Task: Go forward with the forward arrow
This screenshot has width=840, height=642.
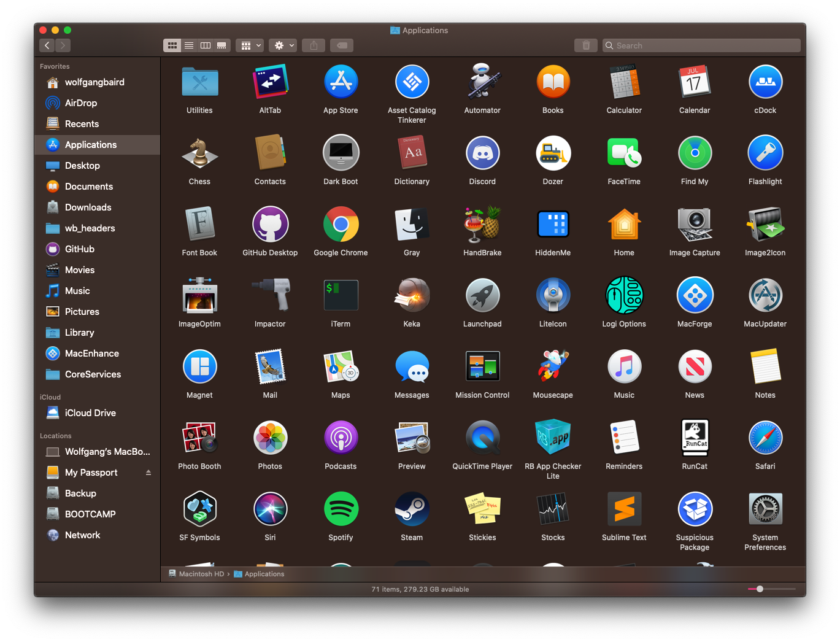Action: pyautogui.click(x=63, y=45)
